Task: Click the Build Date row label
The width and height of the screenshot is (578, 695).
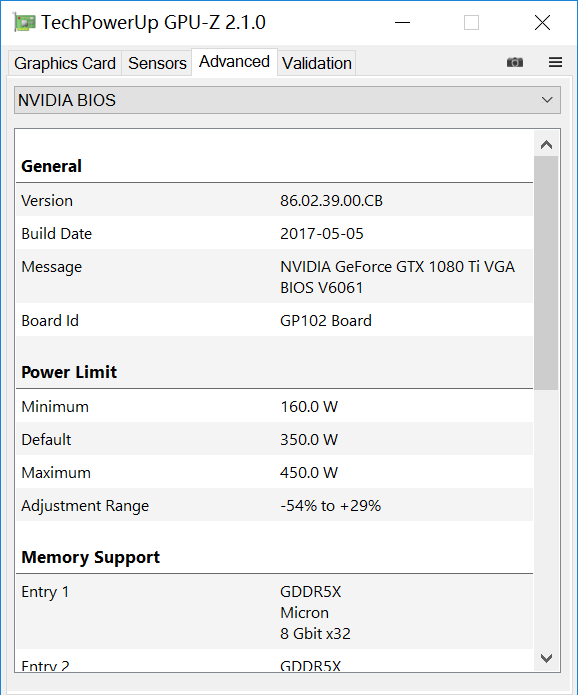Action: pyautogui.click(x=57, y=234)
